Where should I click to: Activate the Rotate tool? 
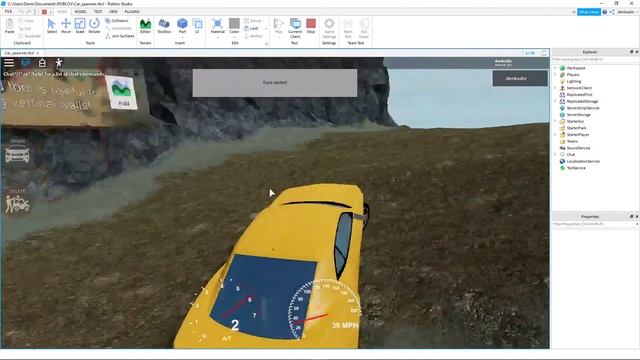[x=94, y=26]
